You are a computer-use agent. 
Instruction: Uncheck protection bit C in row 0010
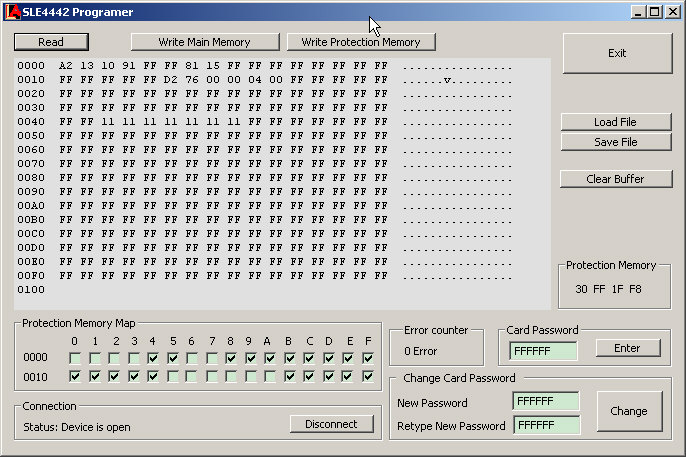(x=309, y=376)
